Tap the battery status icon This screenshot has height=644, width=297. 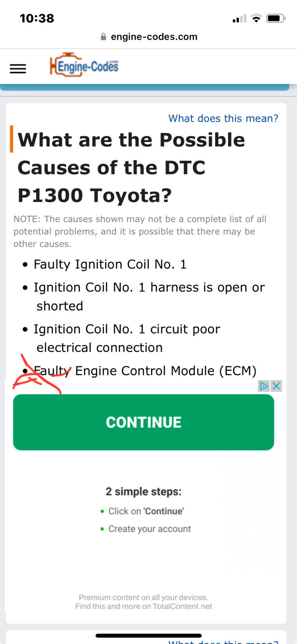[276, 18]
